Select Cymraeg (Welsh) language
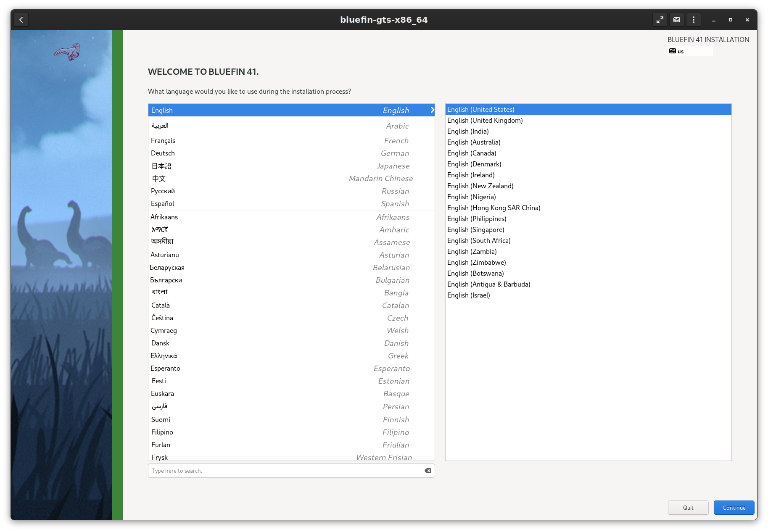 pyautogui.click(x=291, y=330)
